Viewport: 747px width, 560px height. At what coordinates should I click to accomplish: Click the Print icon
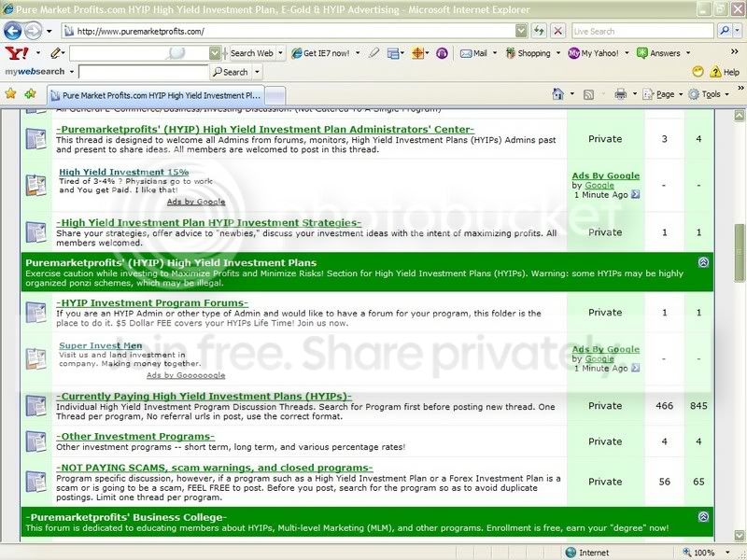pyautogui.click(x=620, y=94)
